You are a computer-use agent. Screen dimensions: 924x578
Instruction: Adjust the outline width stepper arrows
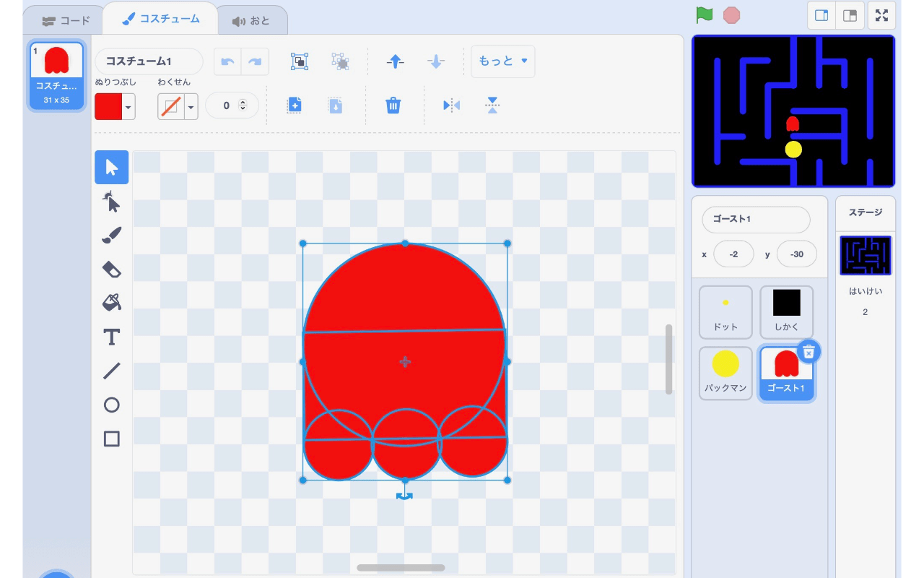(243, 105)
